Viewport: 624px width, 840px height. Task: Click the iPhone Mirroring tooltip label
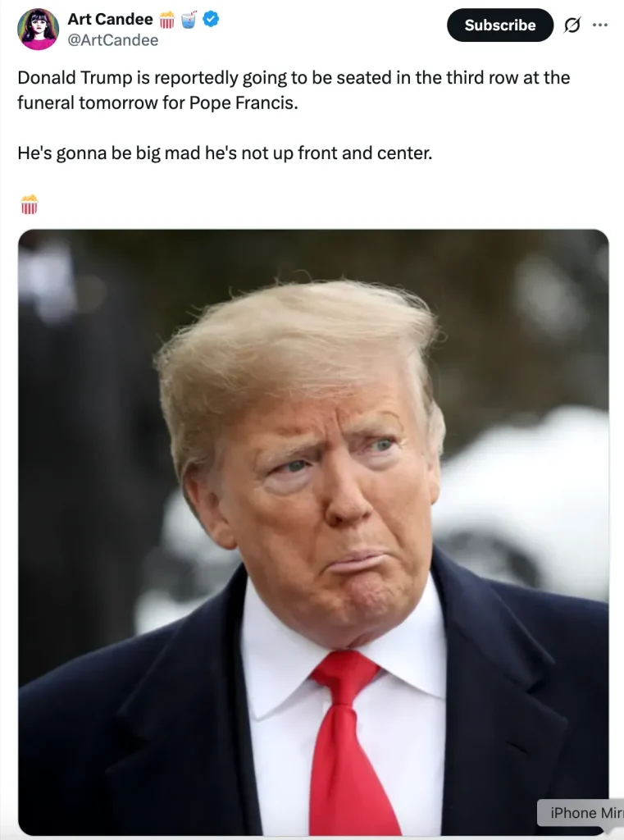(x=581, y=813)
